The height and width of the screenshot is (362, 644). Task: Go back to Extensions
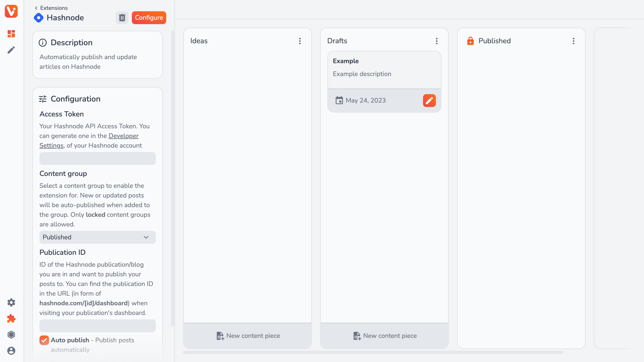pos(51,8)
